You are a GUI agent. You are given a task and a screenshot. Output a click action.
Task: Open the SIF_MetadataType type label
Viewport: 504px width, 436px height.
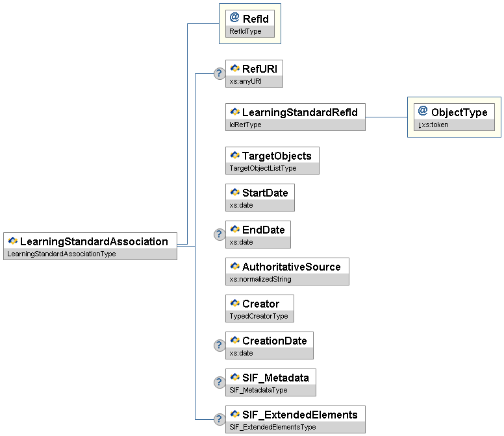click(x=258, y=390)
